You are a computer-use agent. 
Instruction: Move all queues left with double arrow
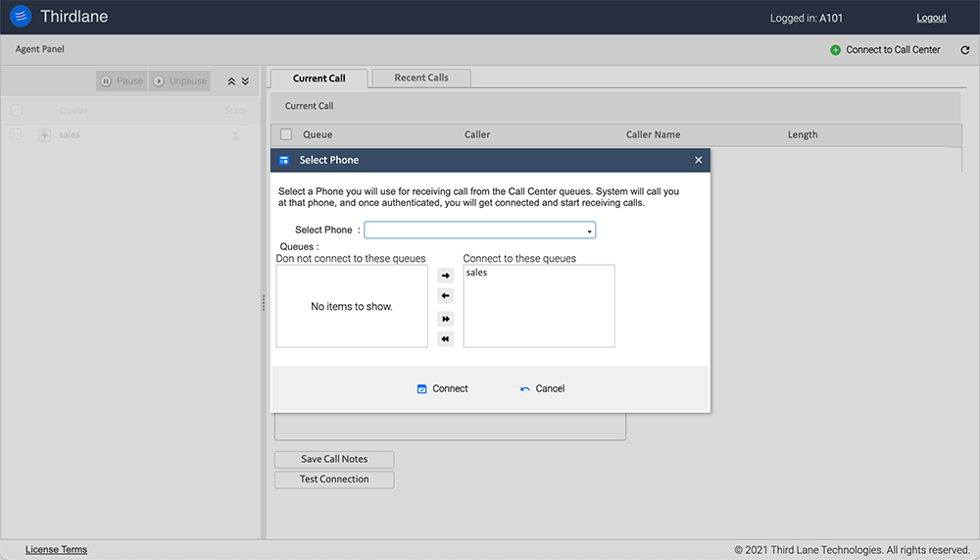pyautogui.click(x=446, y=339)
